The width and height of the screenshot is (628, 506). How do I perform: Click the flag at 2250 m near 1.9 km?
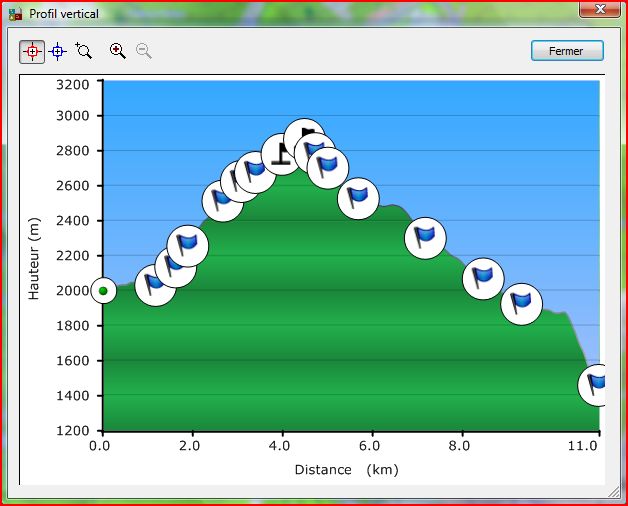coord(188,243)
